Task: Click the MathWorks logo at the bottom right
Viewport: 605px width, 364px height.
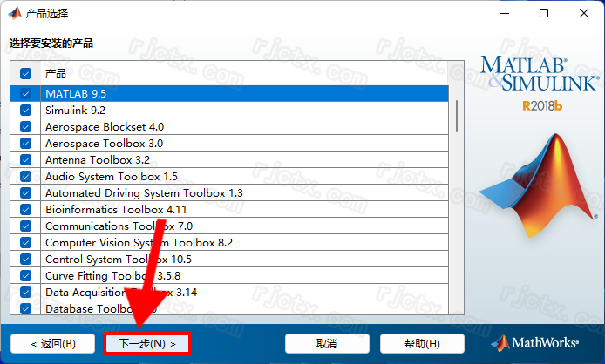Action: [x=535, y=343]
